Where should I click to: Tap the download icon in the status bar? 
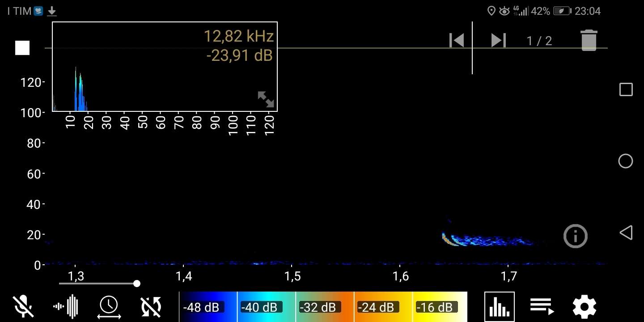(x=52, y=11)
